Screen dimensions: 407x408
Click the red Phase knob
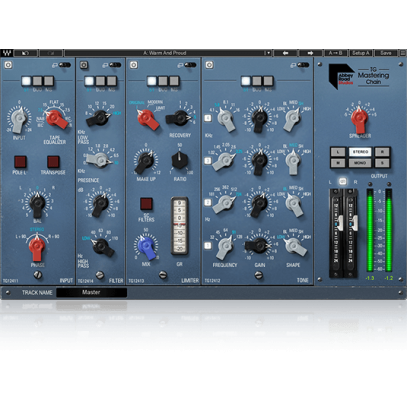coord(37,247)
